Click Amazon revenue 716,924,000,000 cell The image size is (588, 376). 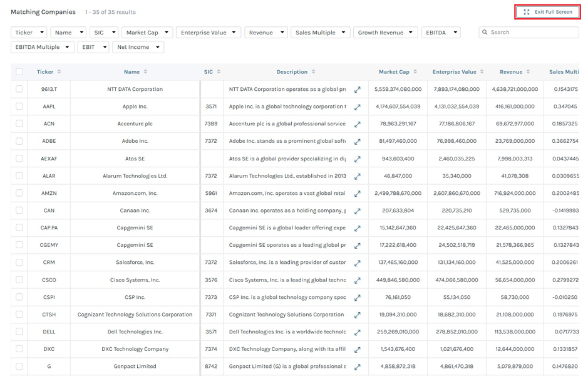click(x=515, y=193)
